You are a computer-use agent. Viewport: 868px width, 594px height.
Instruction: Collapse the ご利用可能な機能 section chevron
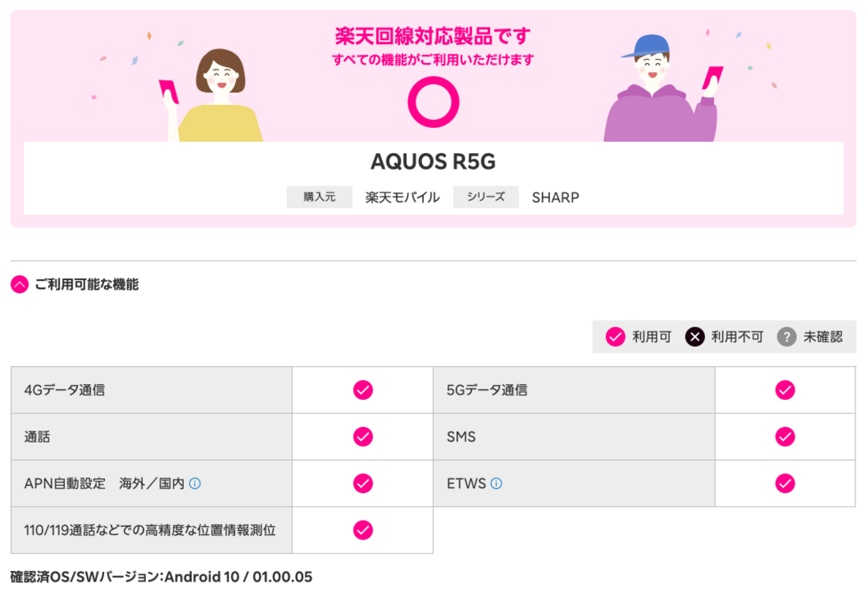[x=19, y=285]
